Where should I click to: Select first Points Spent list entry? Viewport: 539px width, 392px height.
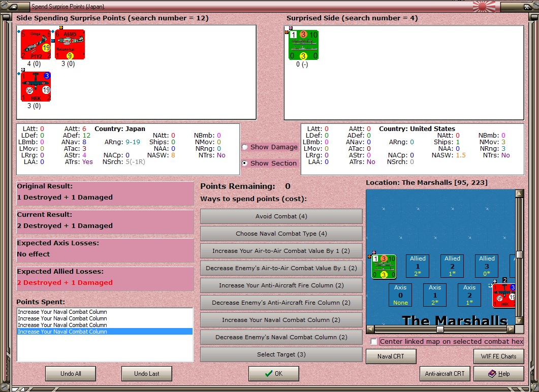pyautogui.click(x=105, y=312)
